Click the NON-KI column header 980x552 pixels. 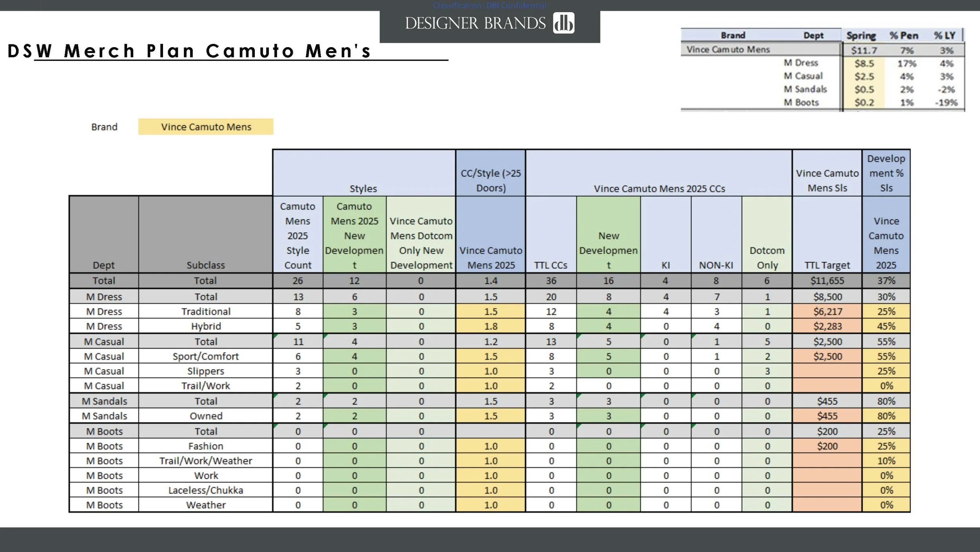[x=716, y=265]
